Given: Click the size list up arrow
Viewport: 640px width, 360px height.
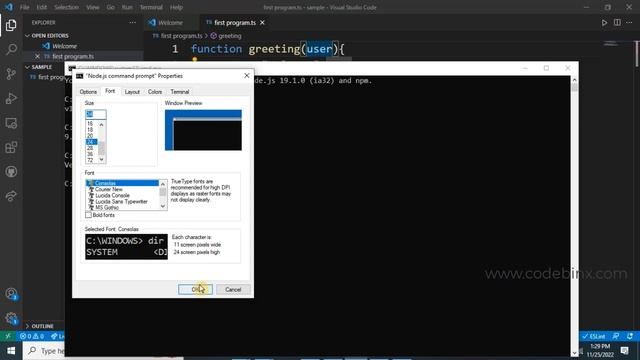Looking at the screenshot, I should click(102, 124).
